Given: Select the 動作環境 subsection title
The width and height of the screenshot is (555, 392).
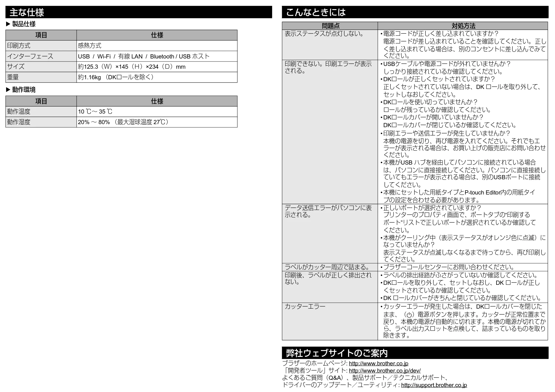Looking at the screenshot, I should point(24,90).
